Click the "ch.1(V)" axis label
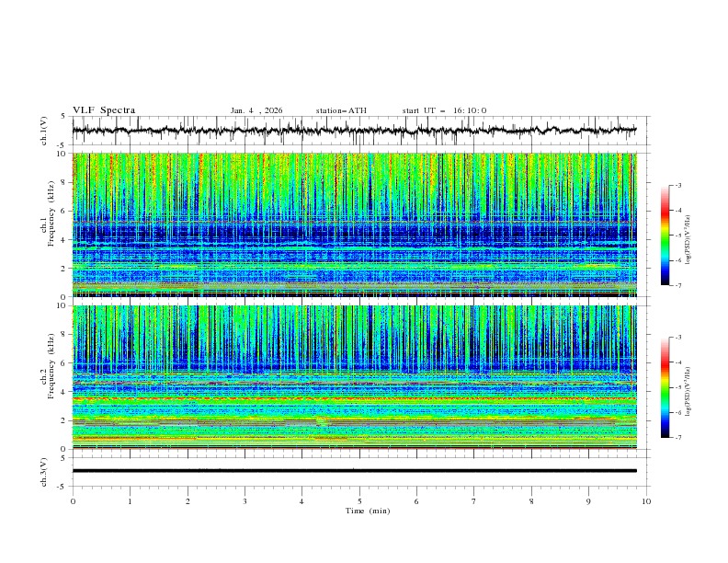 click(x=44, y=131)
